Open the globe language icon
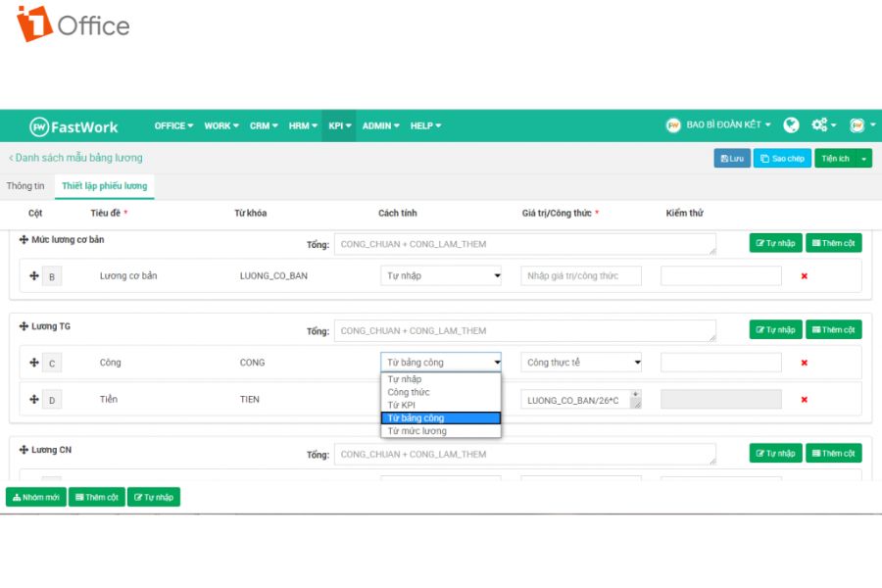 791,124
